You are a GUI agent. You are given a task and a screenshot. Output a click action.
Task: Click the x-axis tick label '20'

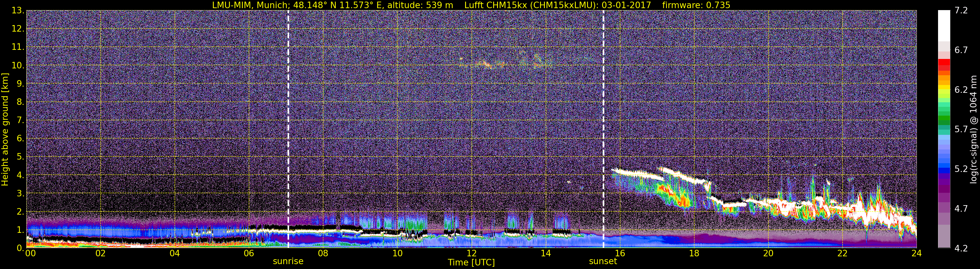(768, 253)
